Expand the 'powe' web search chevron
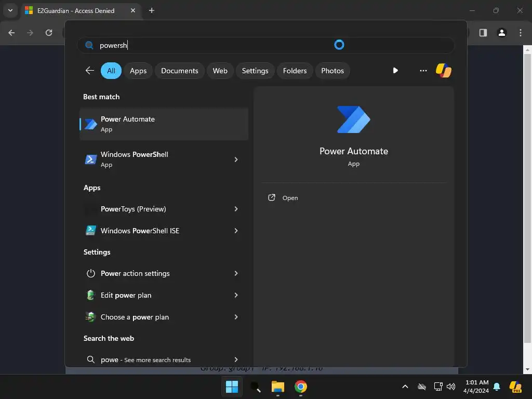This screenshot has height=399, width=532. [x=236, y=360]
